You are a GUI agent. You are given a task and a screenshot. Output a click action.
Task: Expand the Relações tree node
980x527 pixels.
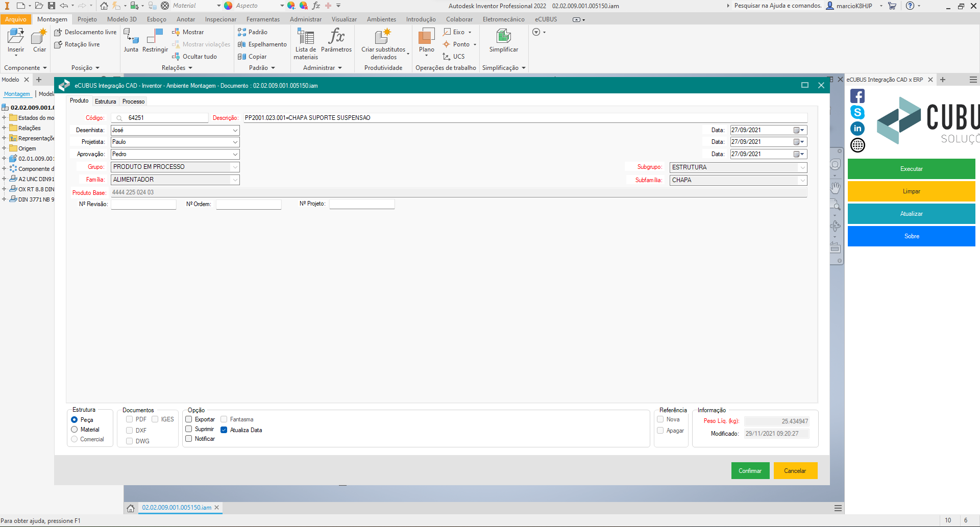[x=4, y=128]
